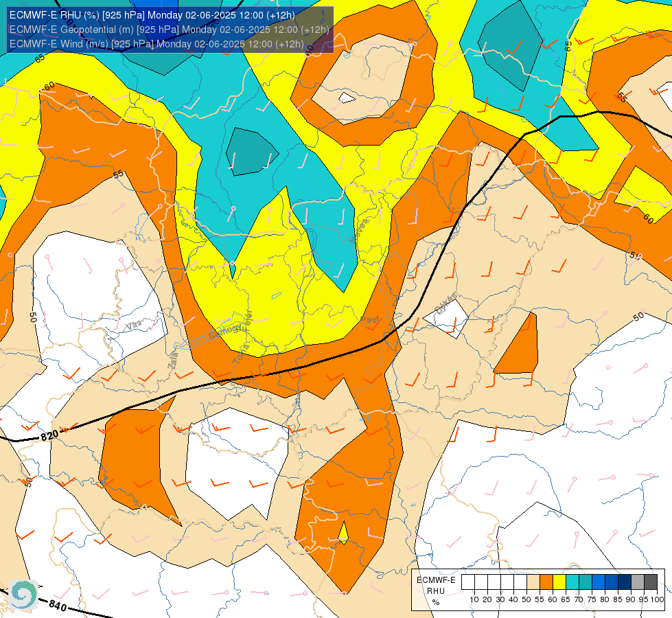
Task: Click the cyan 65–70% legend swatch
Action: (x=572, y=582)
